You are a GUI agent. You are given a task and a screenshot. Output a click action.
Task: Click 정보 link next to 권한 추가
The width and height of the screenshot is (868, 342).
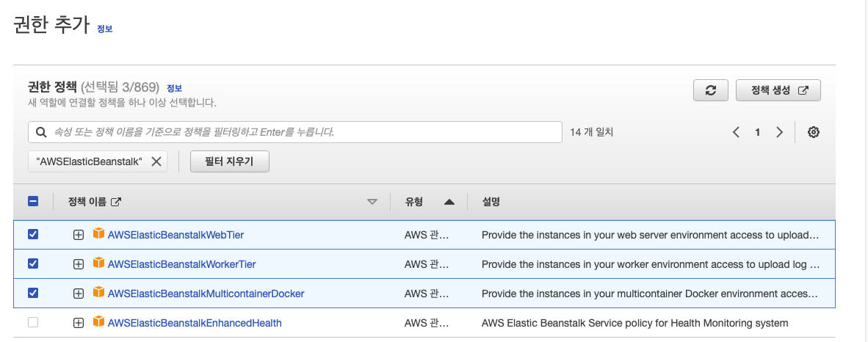pyautogui.click(x=104, y=29)
